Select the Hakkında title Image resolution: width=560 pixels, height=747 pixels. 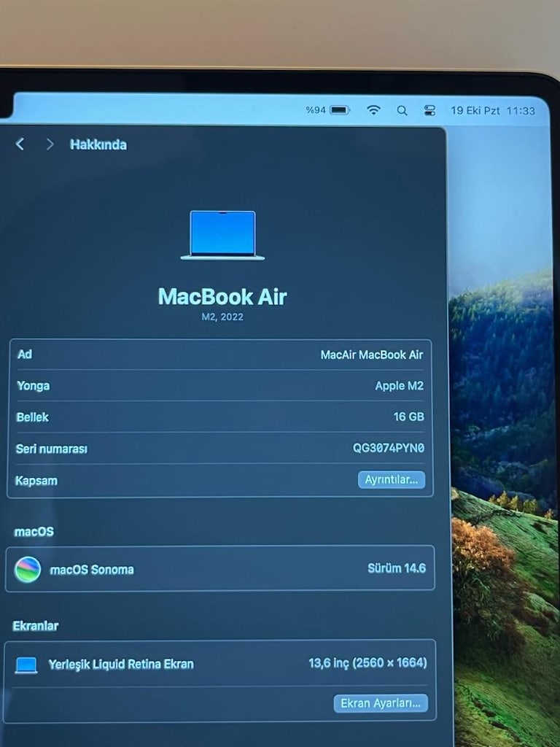[x=98, y=144]
